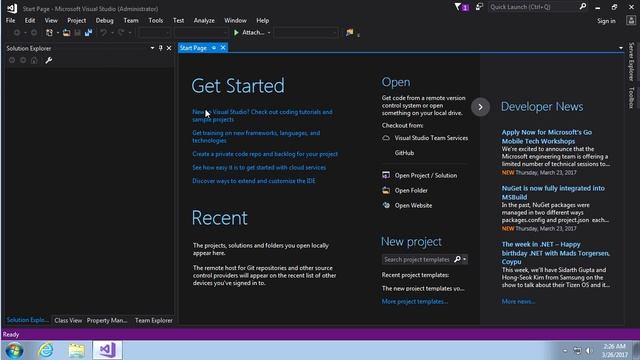The height and width of the screenshot is (360, 640).
Task: Open the Undo history dropdown arrow
Action: [112, 33]
